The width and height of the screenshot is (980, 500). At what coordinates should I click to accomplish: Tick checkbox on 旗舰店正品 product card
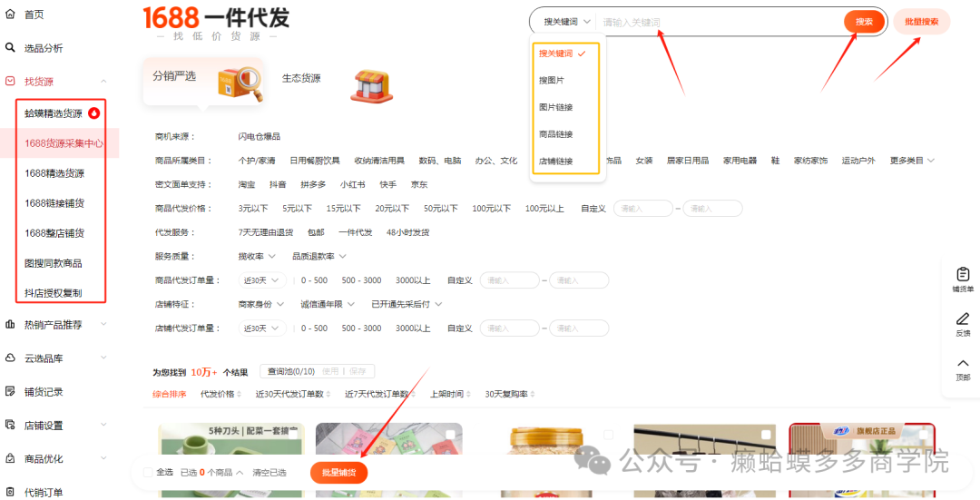tap(923, 435)
